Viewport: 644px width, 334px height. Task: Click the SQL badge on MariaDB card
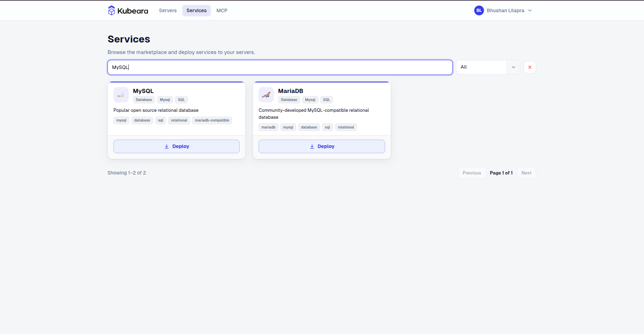tap(326, 100)
